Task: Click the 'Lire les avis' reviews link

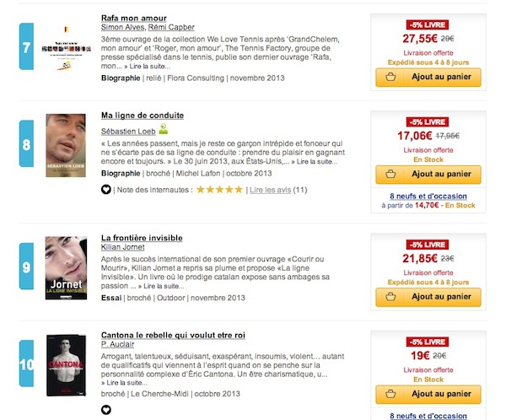Action: (x=268, y=190)
